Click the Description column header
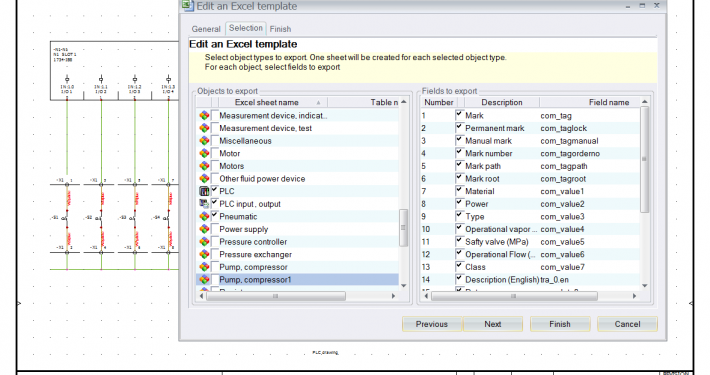The image size is (710, 375). tap(502, 102)
